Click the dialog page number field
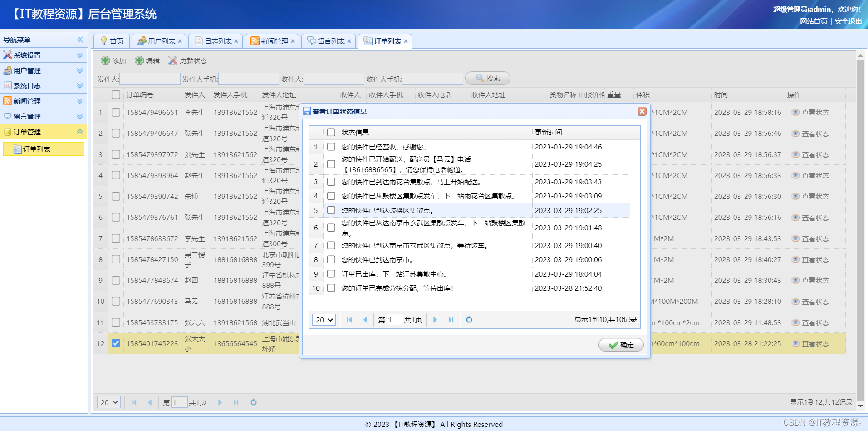Viewport: 868px width, 431px height. [x=394, y=320]
